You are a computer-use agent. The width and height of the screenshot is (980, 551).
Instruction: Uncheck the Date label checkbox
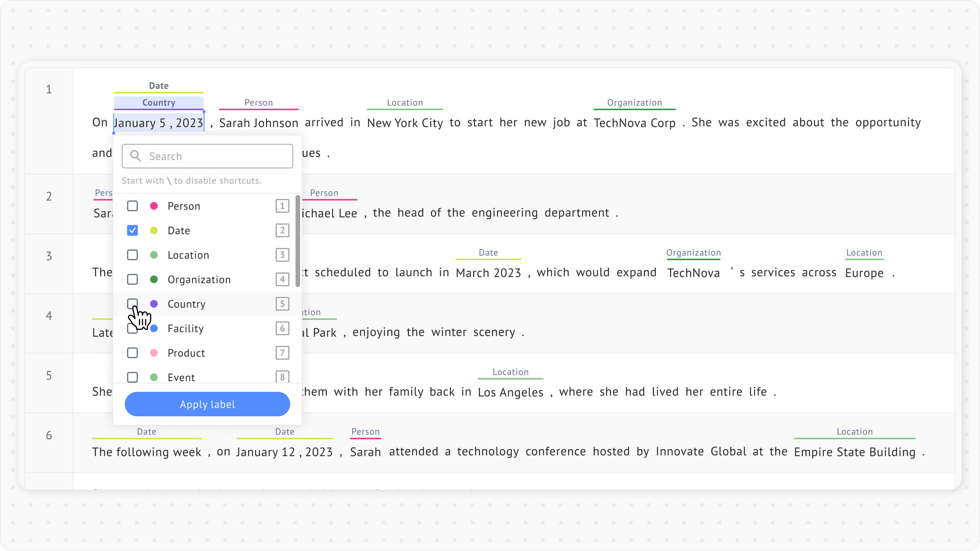pyautogui.click(x=132, y=230)
